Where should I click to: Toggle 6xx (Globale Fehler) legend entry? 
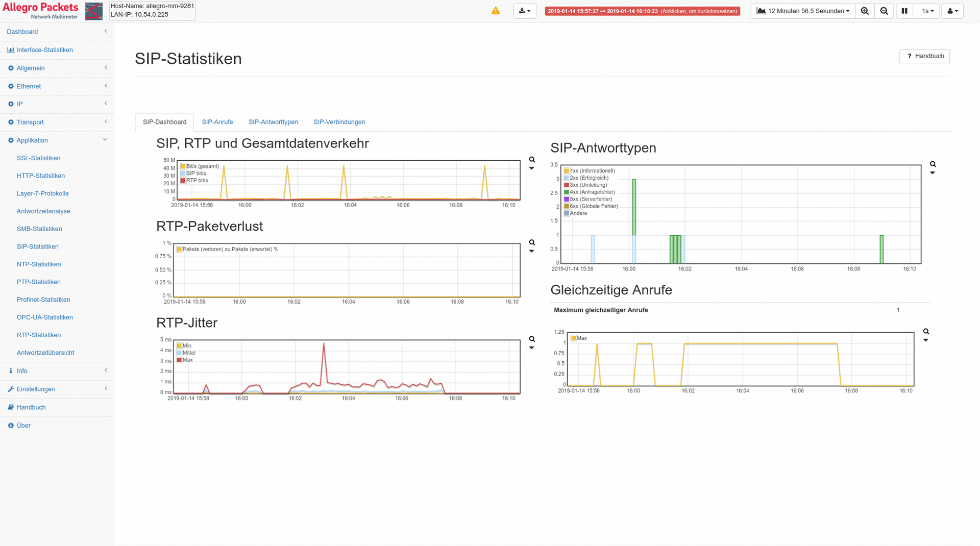point(591,206)
